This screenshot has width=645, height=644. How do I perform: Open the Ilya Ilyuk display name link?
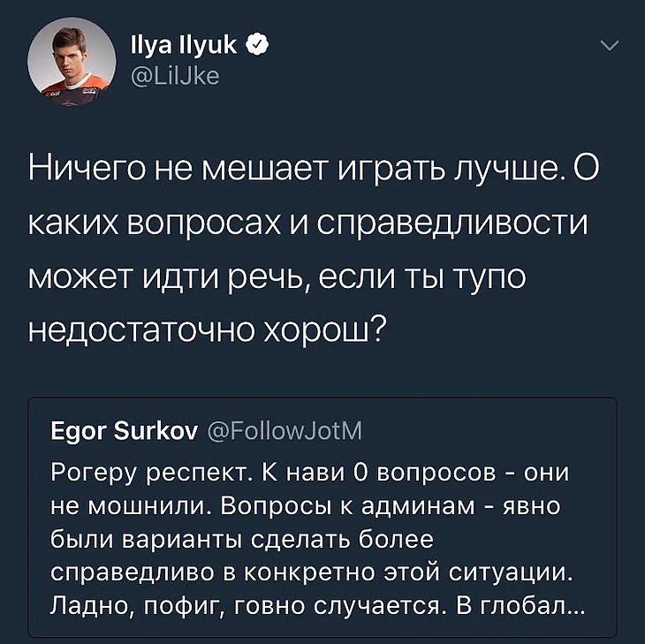pyautogui.click(x=184, y=45)
